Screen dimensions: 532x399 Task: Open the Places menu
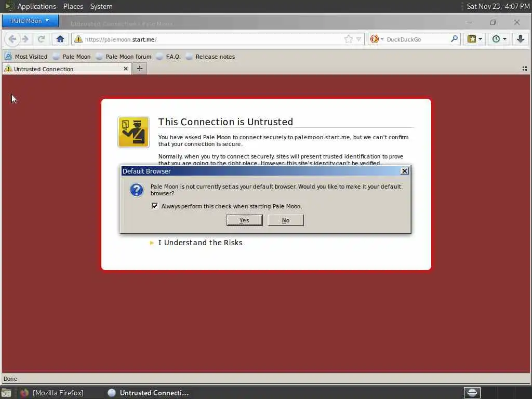click(x=73, y=6)
